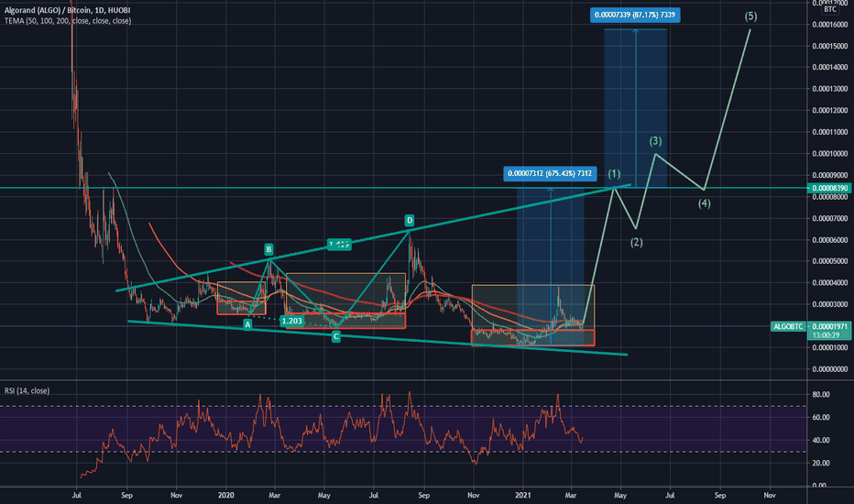Click the ALGOBTC symbol tag near price axis
The height and width of the screenshot is (504, 854).
788,326
